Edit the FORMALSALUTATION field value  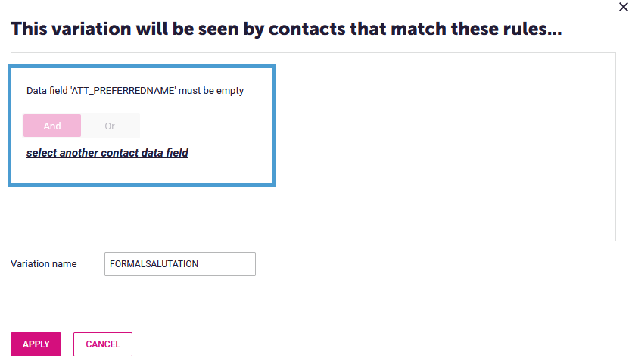coord(180,264)
